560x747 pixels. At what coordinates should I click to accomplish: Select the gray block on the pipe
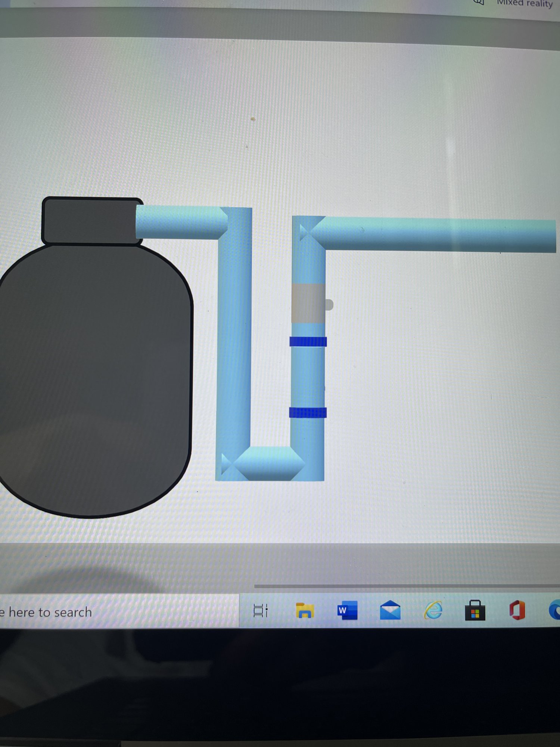pyautogui.click(x=308, y=303)
